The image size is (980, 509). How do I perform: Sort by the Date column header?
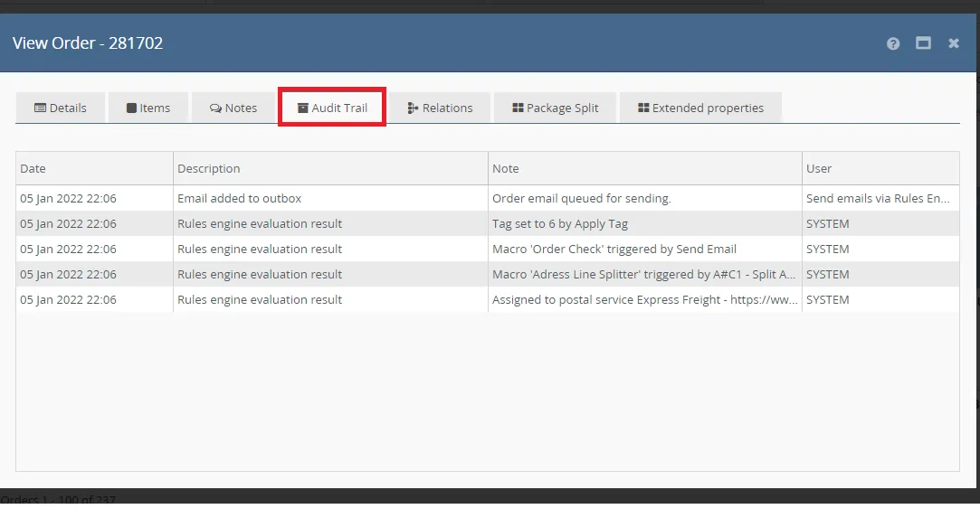click(94, 169)
